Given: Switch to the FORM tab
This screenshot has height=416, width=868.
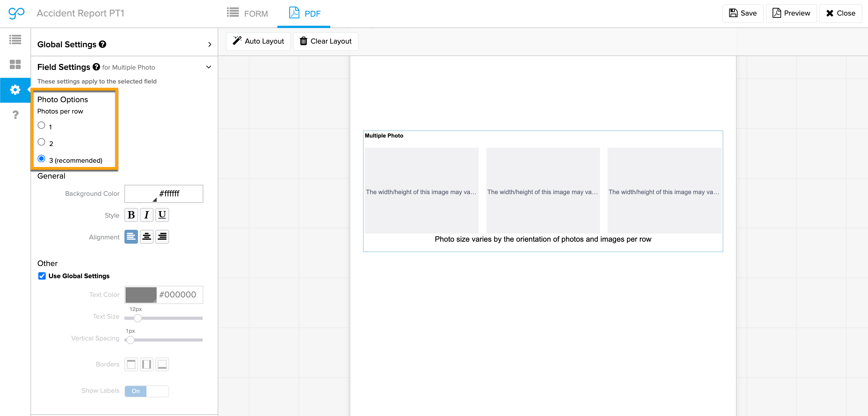Looking at the screenshot, I should pyautogui.click(x=247, y=14).
